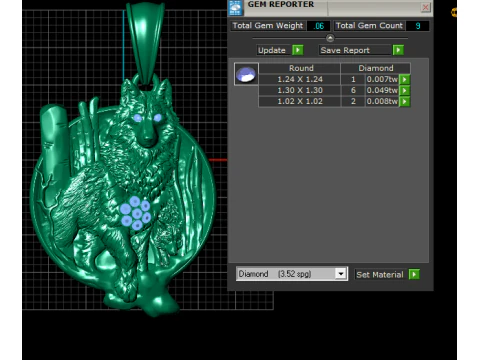This screenshot has height=360, width=480.
Task: Select the pendant bail at the top
Action: coord(146,42)
